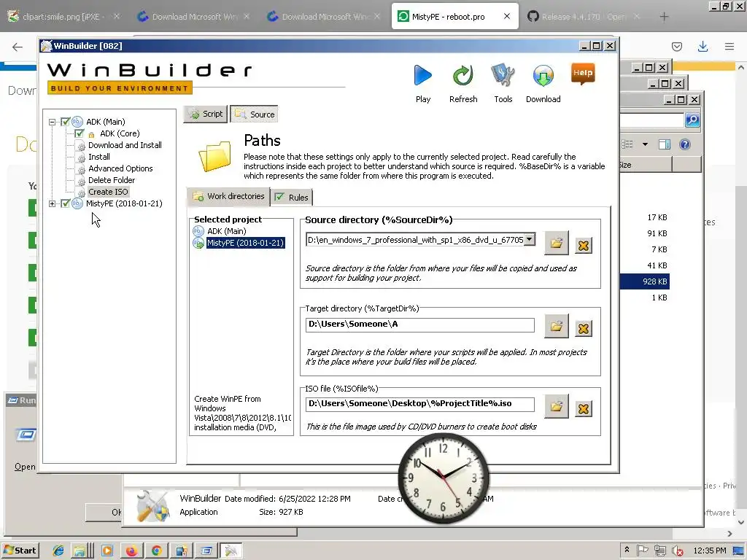Image resolution: width=747 pixels, height=560 pixels.
Task: Go back in the Firefox browser
Action: [x=18, y=47]
